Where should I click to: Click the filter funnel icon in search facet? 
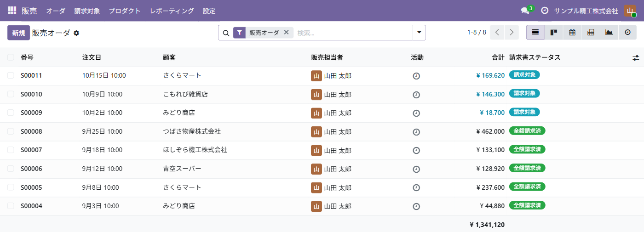coord(239,33)
